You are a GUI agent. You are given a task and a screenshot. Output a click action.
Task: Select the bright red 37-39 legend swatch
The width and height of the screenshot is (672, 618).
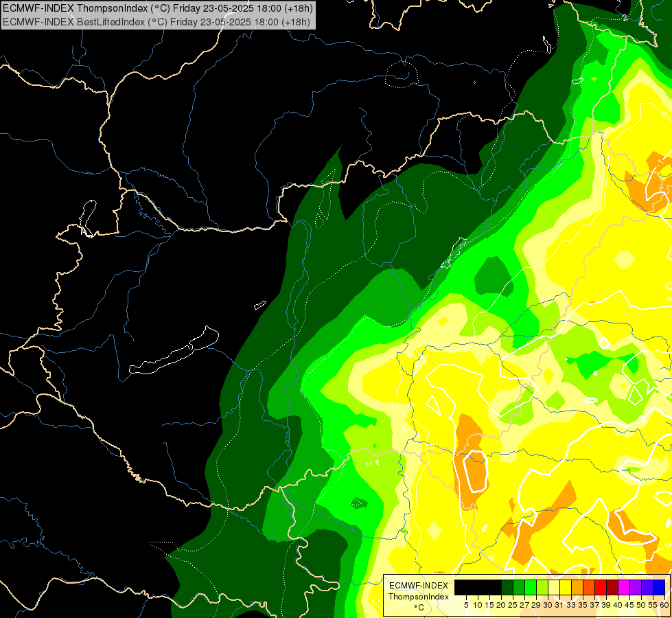coord(601,587)
